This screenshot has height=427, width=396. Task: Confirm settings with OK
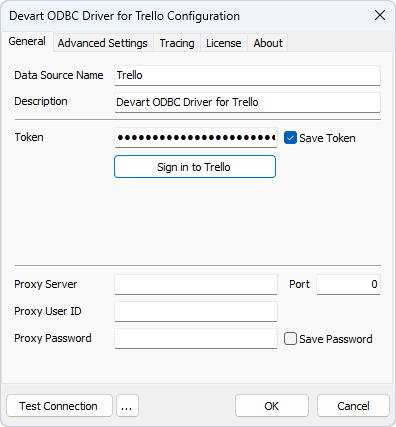click(x=272, y=406)
